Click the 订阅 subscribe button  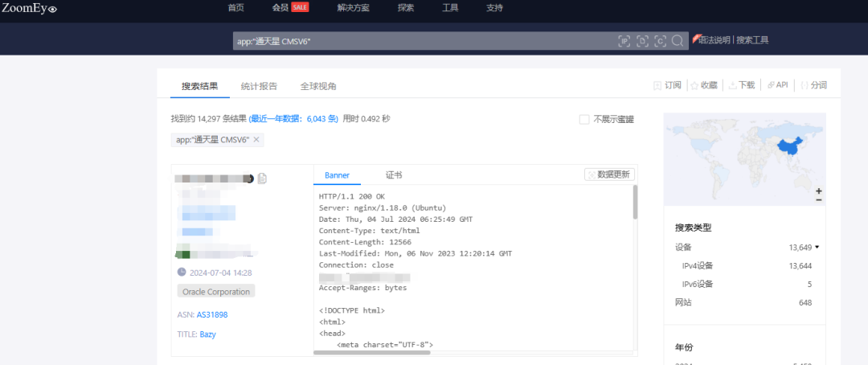tap(667, 85)
